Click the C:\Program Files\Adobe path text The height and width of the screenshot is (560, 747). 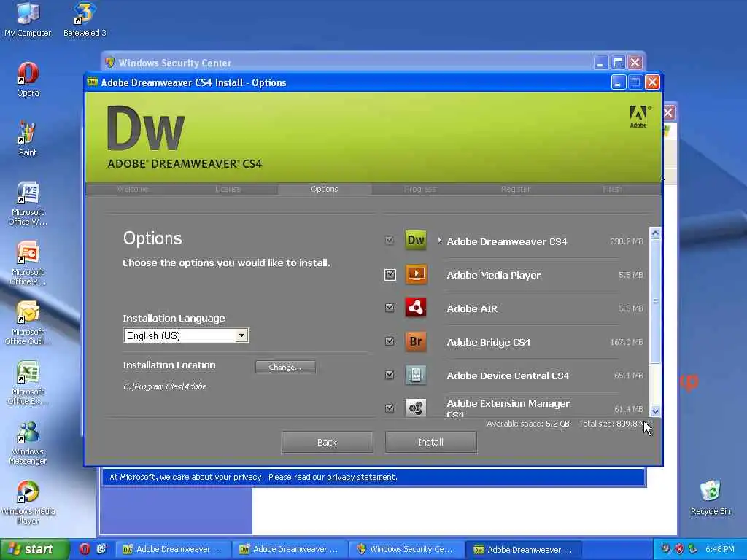[x=165, y=386]
